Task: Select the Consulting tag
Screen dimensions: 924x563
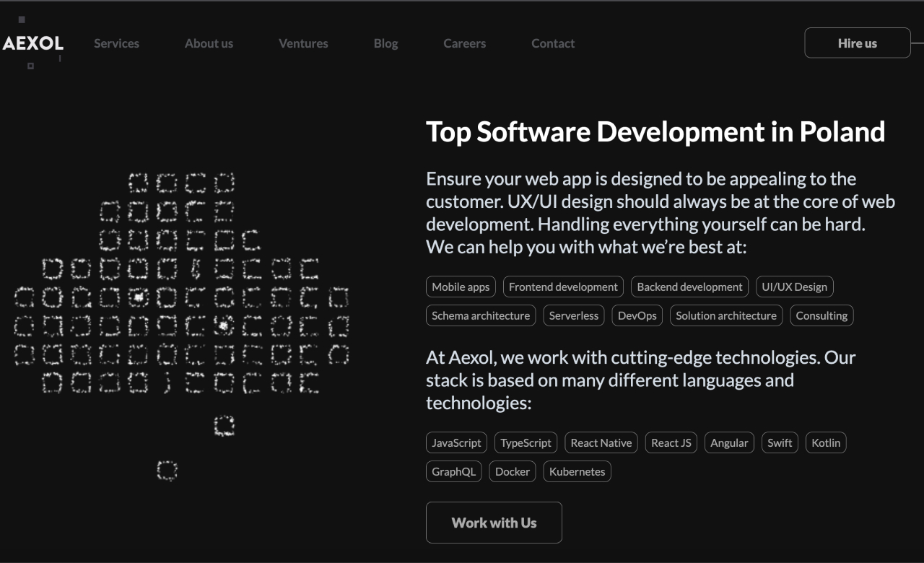Action: tap(821, 315)
